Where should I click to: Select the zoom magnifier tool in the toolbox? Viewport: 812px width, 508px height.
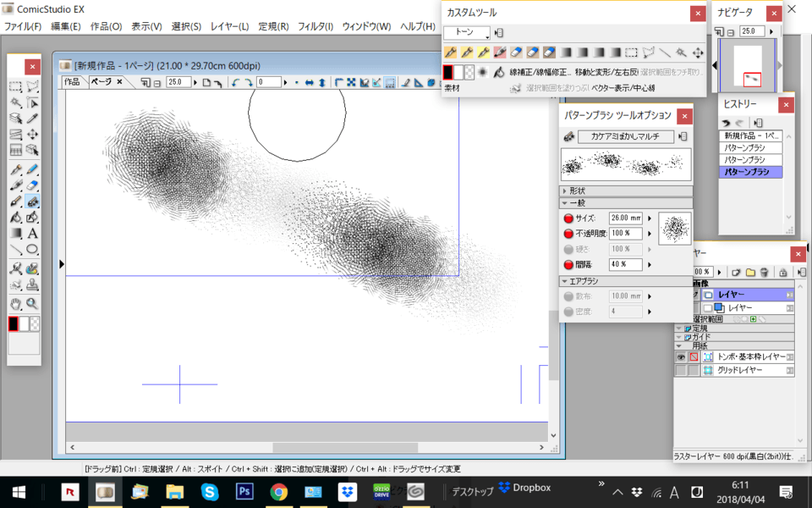[32, 303]
